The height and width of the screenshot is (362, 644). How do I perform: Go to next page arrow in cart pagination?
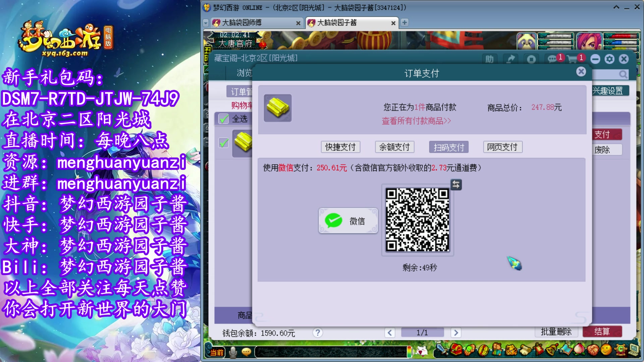455,333
